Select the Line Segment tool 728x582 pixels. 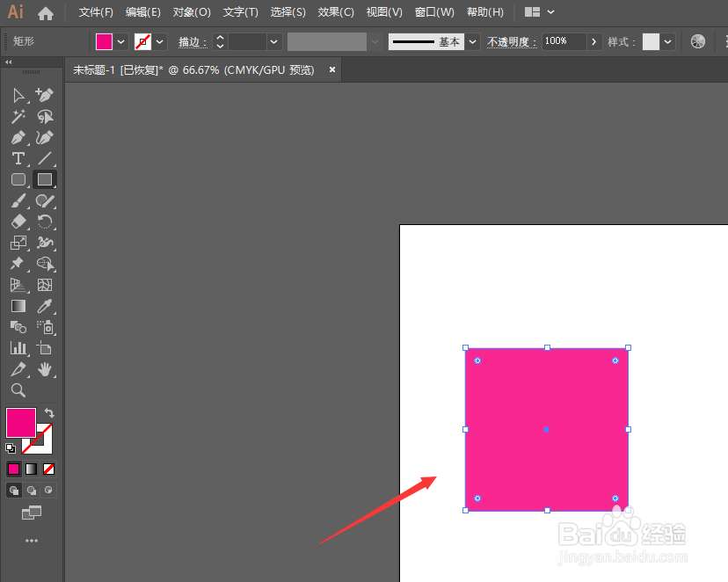[45, 159]
